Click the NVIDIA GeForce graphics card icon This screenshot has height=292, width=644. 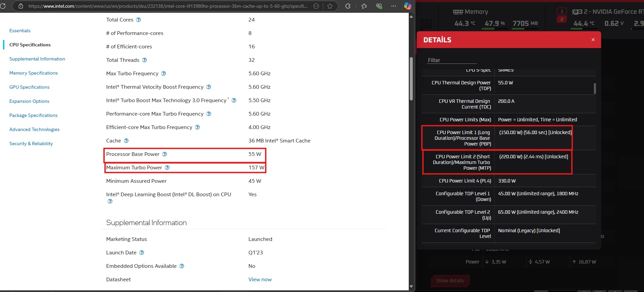click(x=577, y=12)
